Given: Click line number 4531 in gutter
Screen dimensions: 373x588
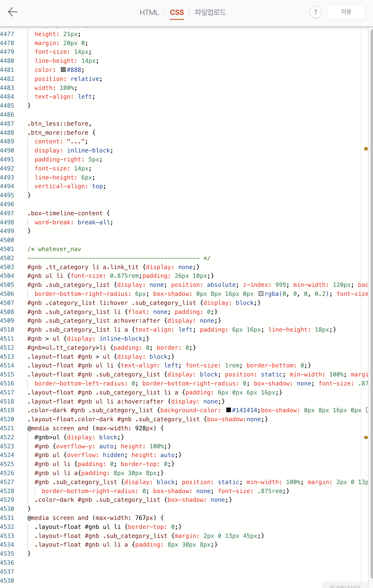Looking at the screenshot, I should 7,518.
